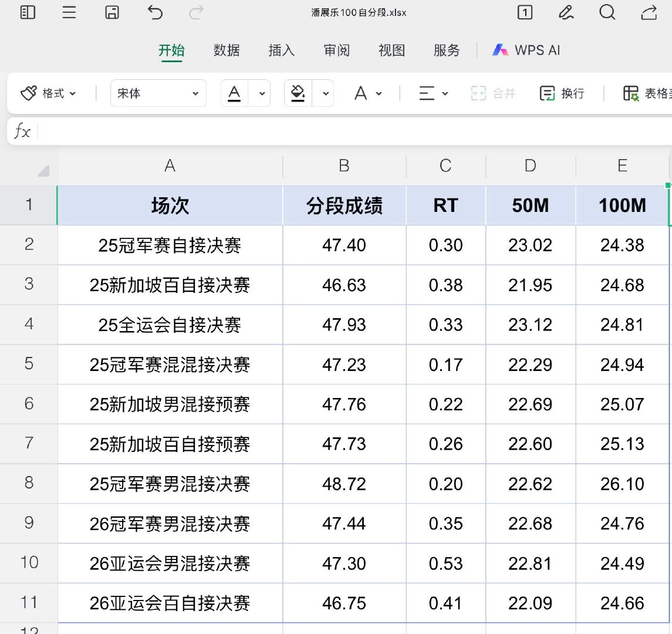This screenshot has width=672, height=634.
Task: Click the format painter brush icon
Action: (x=29, y=93)
